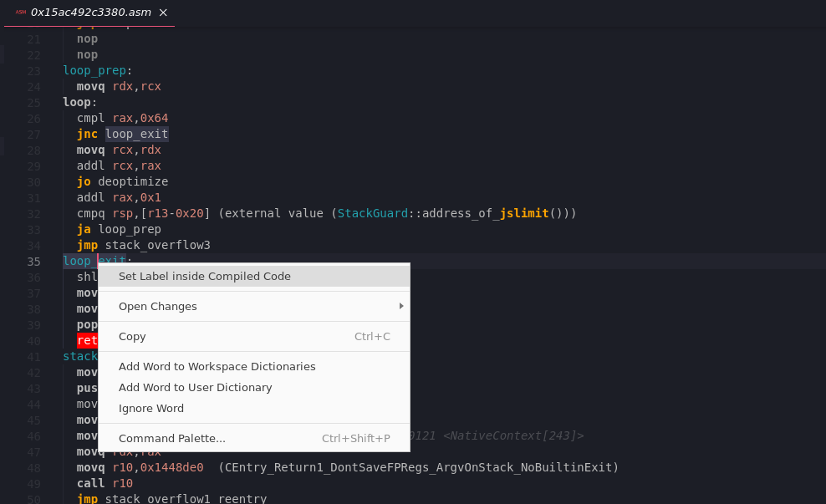Viewport: 826px width, 504px height.
Task: Click 'addl rcx,rax' on line 29
Action: [119, 165]
